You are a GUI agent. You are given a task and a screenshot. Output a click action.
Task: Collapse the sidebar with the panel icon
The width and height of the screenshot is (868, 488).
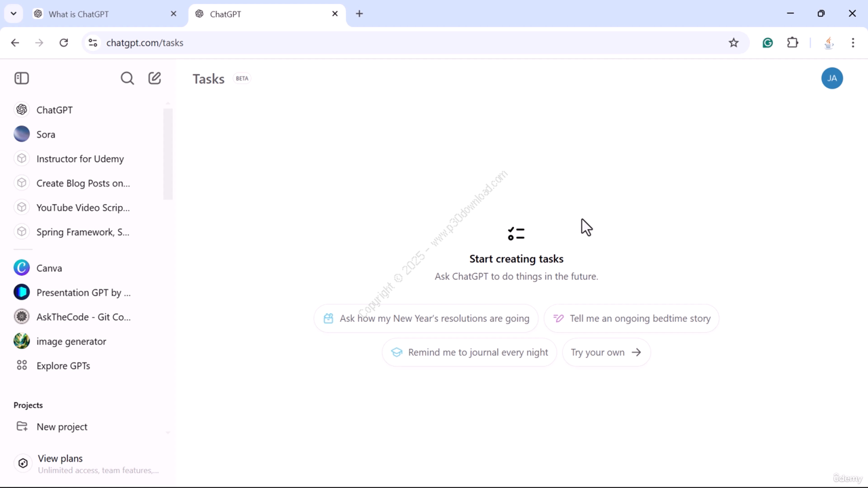(22, 78)
